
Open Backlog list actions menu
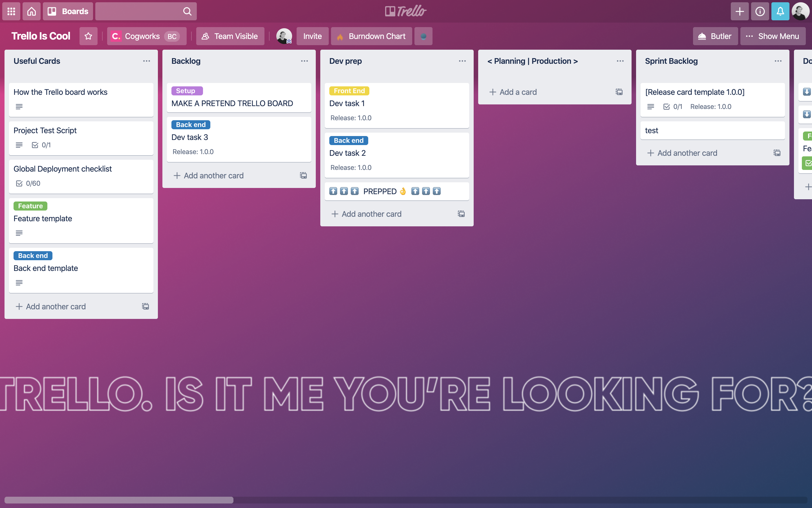304,61
